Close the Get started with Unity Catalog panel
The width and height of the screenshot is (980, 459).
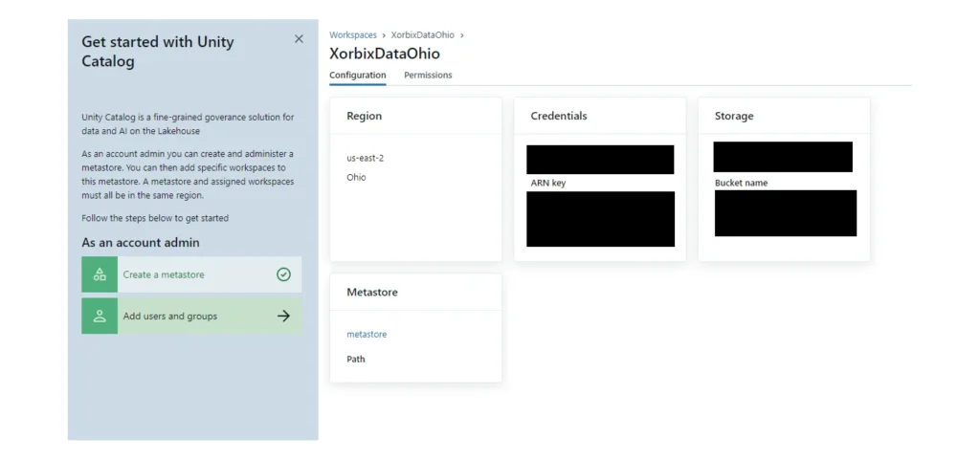[x=299, y=38]
